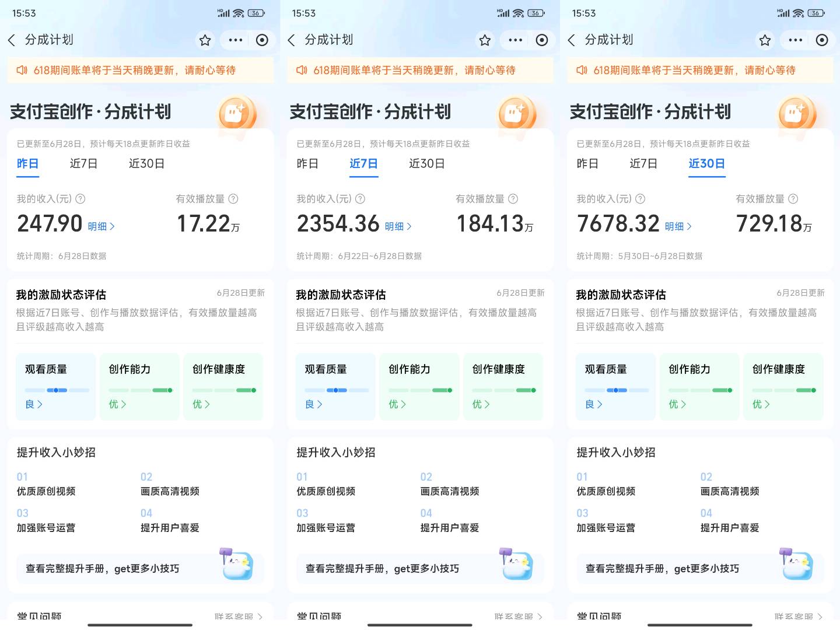840x630 pixels.
Task: Tap tip 优质原创视频 in left 昨日 screen
Action: pos(46,491)
